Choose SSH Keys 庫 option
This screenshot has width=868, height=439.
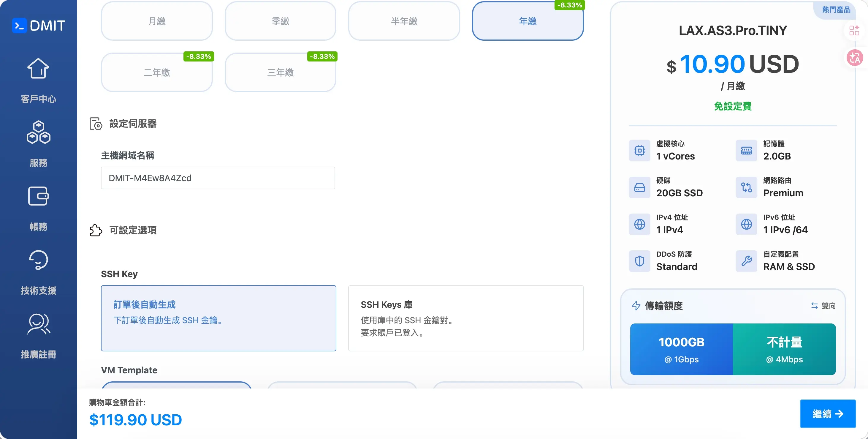click(x=466, y=318)
